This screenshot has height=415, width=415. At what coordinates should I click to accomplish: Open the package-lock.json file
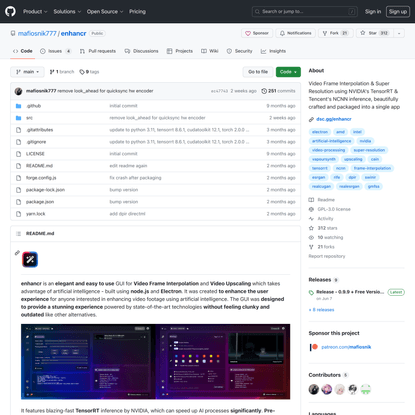tap(45, 190)
